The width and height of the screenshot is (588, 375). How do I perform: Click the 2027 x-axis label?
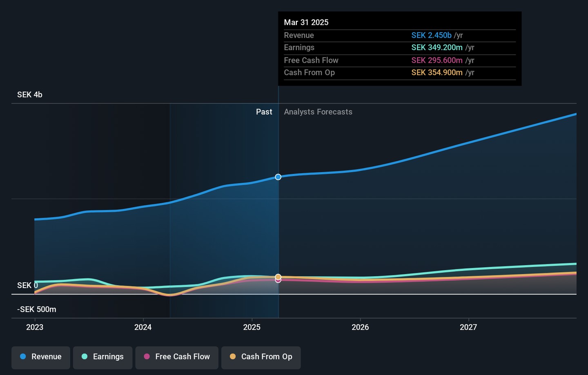tap(468, 327)
